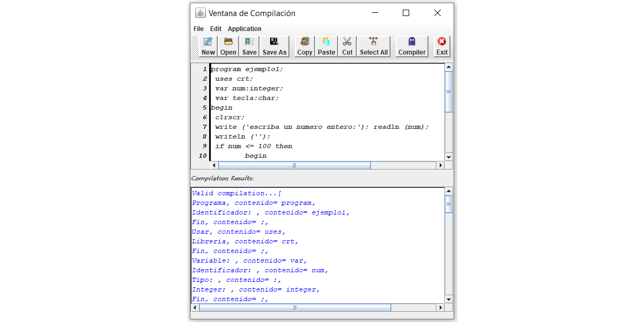Click the results horizontal scrollbar left arrow
The height and width of the screenshot is (322, 644).
click(195, 308)
